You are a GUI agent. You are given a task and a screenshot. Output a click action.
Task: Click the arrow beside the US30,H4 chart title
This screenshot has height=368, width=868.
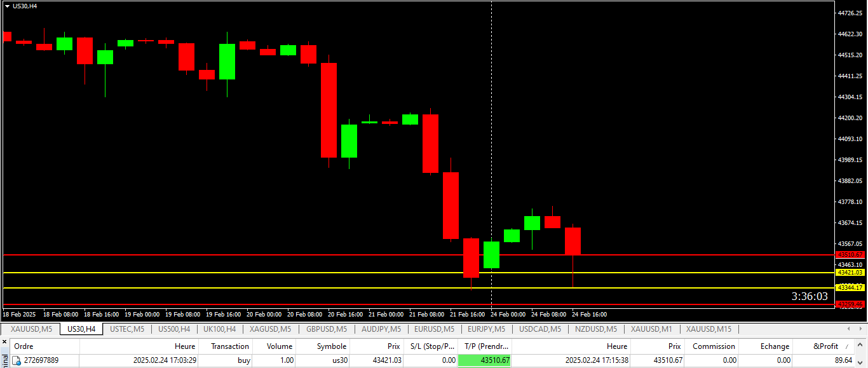[7, 6]
